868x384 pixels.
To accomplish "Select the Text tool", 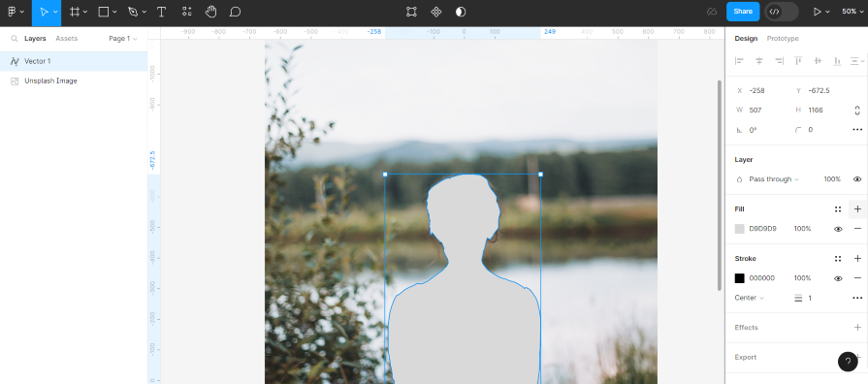I will (x=162, y=12).
